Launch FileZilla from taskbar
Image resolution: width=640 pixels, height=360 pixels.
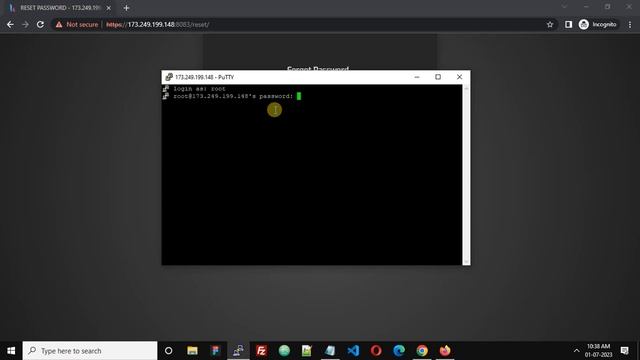[x=261, y=351]
